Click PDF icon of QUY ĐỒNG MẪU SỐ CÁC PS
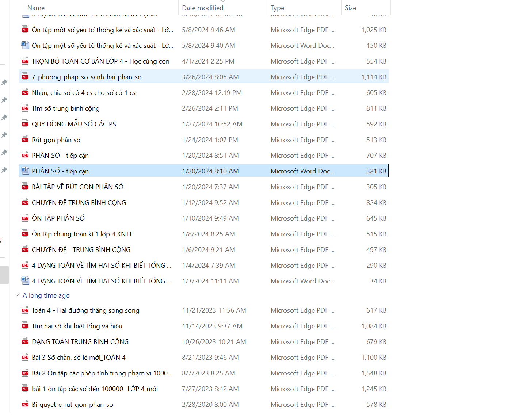 pos(25,124)
